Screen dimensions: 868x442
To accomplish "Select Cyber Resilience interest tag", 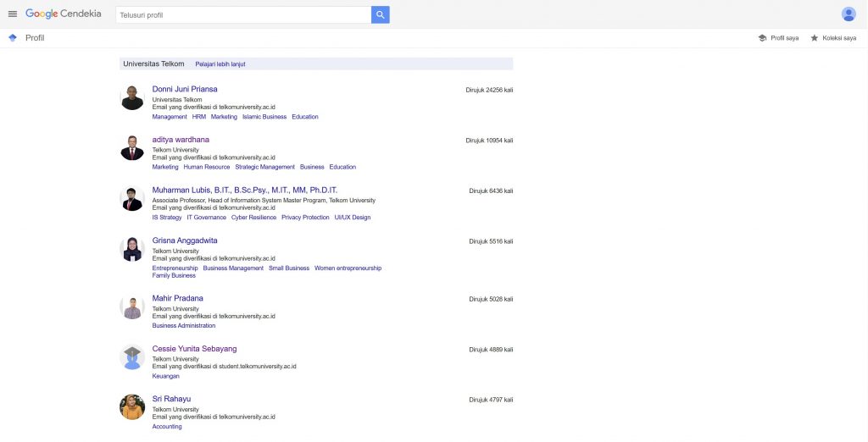I will [x=253, y=218].
